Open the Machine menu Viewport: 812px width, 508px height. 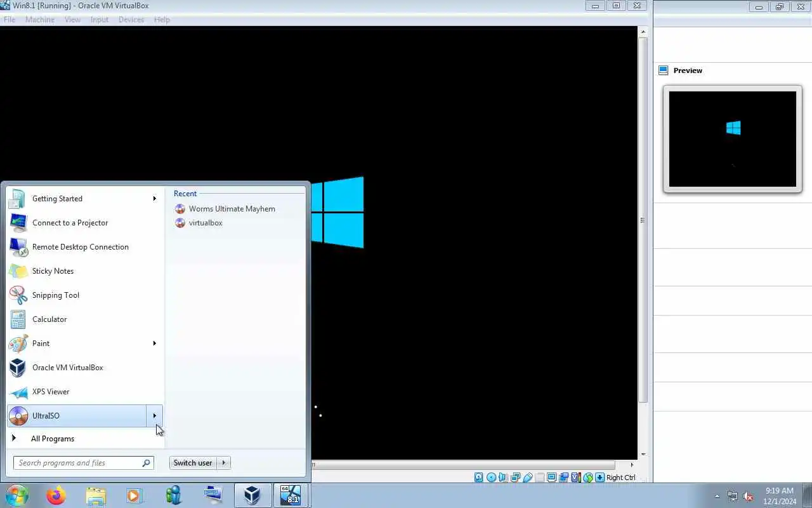tap(40, 20)
